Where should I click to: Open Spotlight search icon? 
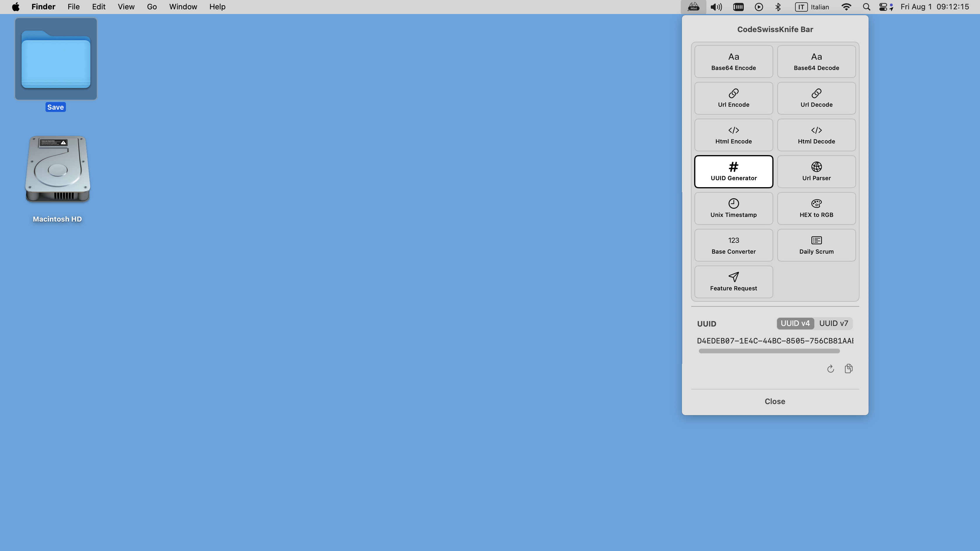(866, 7)
